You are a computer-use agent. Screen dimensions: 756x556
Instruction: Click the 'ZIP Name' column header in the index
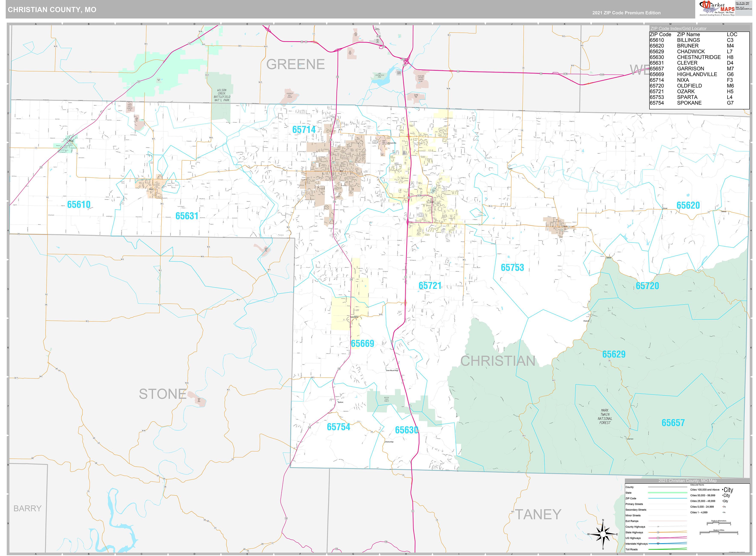tap(688, 34)
